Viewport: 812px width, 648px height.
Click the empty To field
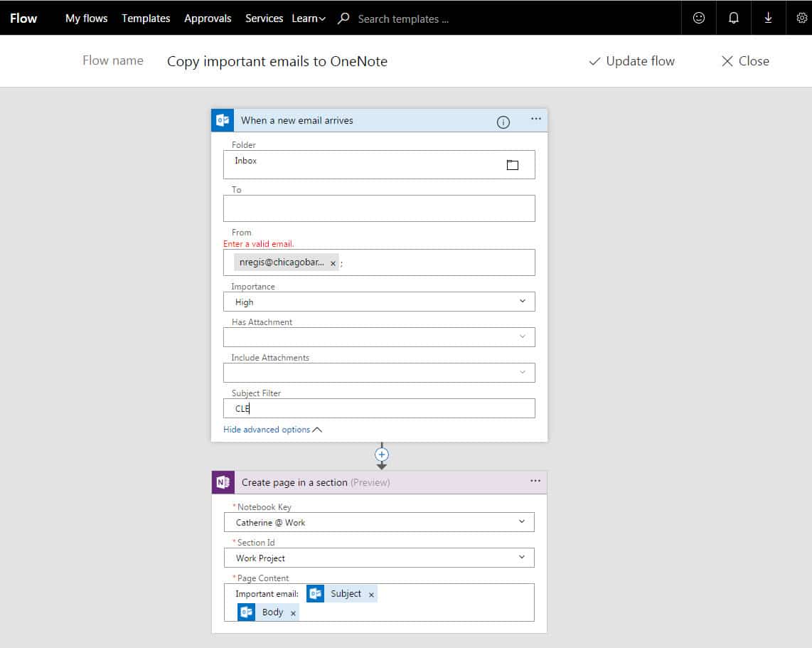click(379, 208)
